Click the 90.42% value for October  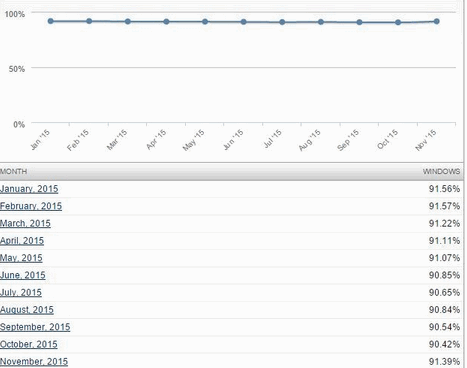click(x=444, y=344)
